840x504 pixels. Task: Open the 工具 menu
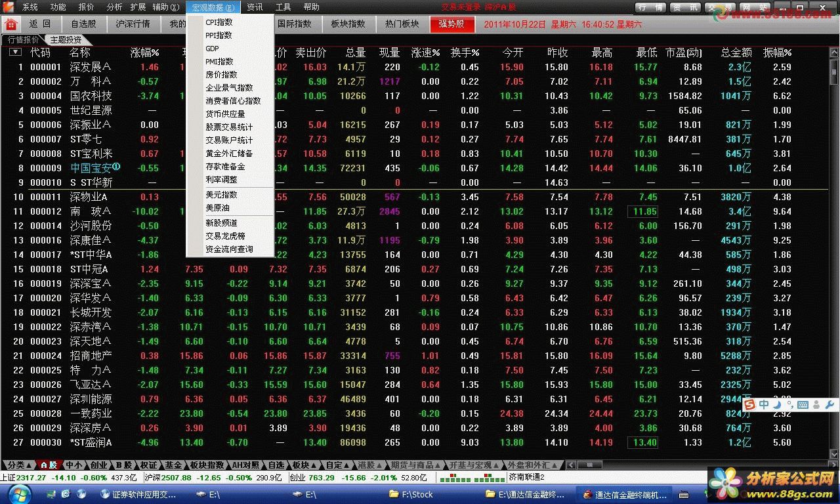pyautogui.click(x=283, y=7)
